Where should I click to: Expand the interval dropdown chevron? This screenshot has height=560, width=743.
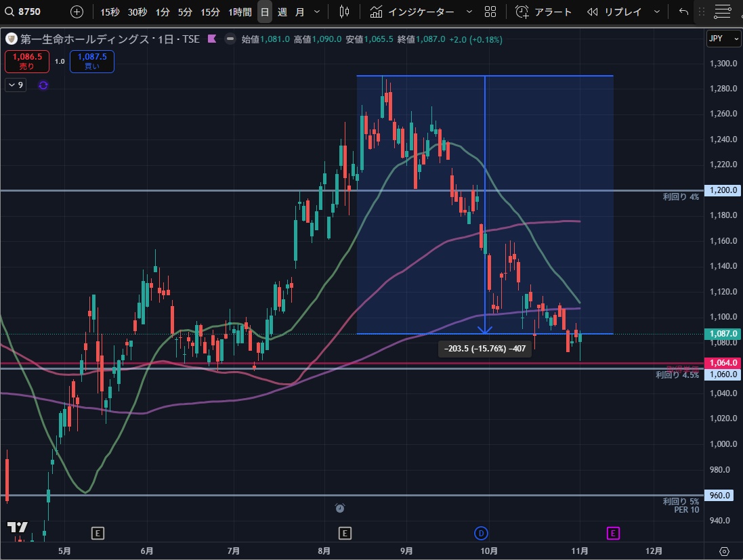pos(317,12)
